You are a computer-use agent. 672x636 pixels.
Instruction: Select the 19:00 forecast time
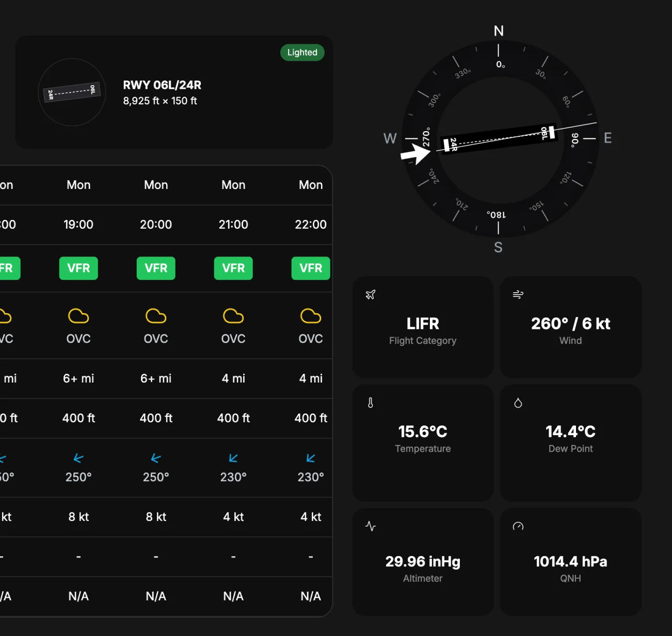[78, 225]
